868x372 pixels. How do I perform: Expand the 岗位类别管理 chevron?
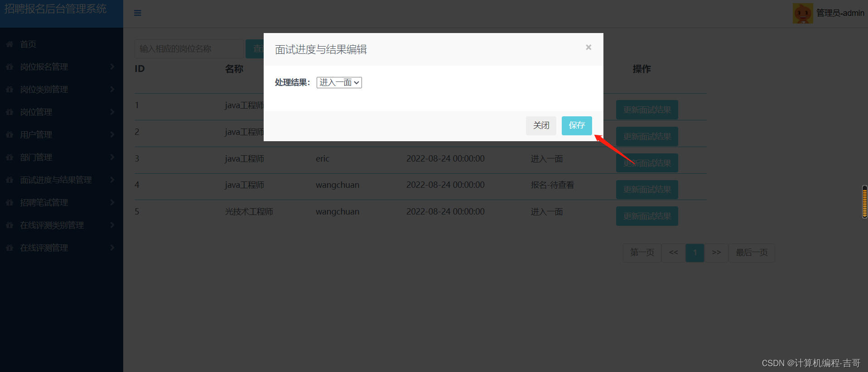(112, 89)
